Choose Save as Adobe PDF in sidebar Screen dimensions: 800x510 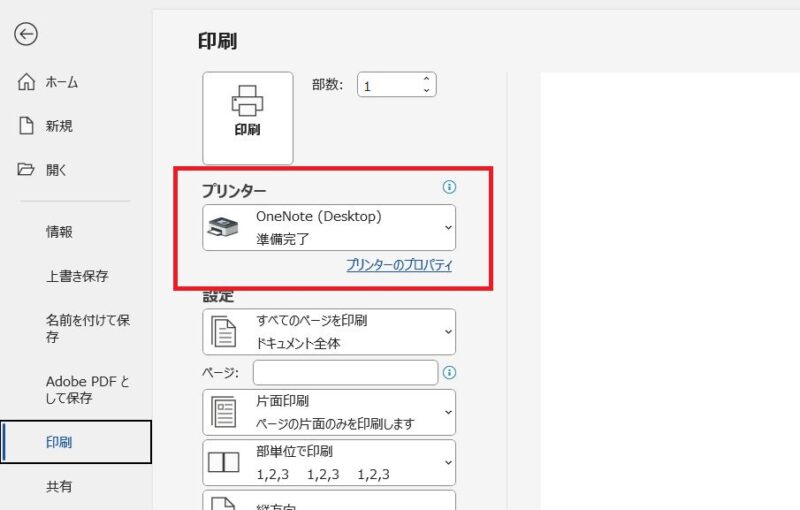88,390
